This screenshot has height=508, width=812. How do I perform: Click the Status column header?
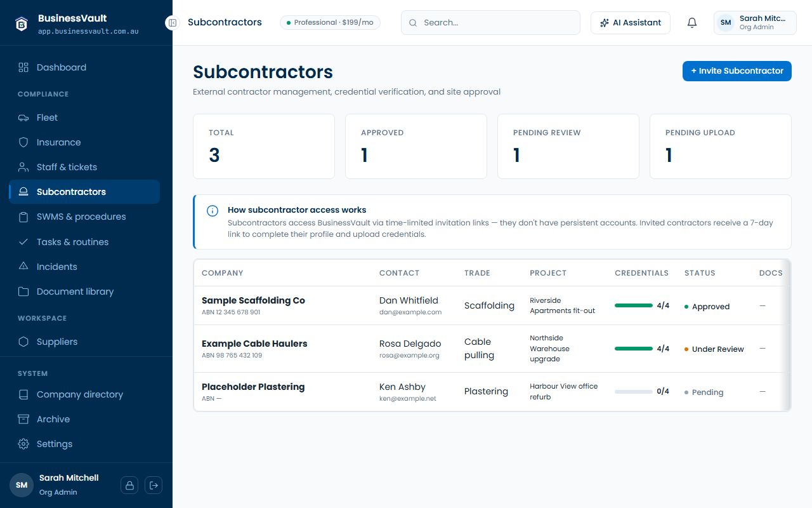pyautogui.click(x=700, y=273)
